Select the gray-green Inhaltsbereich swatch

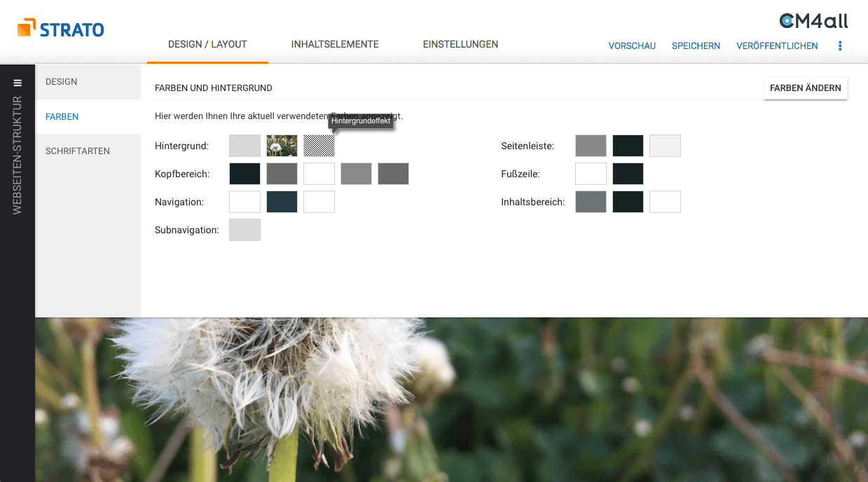click(x=591, y=202)
